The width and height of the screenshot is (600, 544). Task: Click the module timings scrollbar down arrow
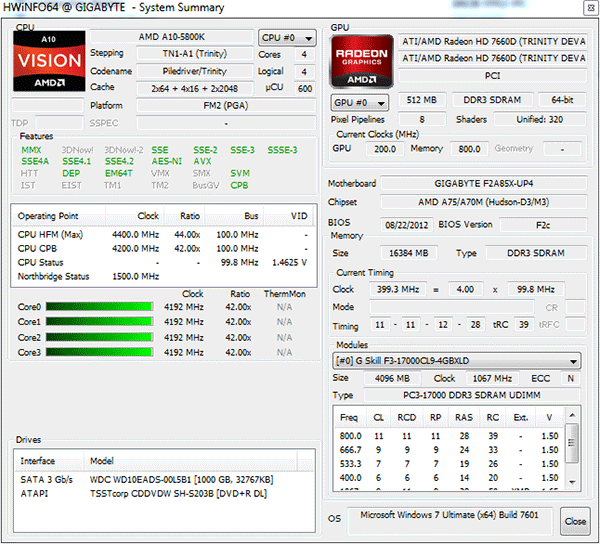[572, 482]
